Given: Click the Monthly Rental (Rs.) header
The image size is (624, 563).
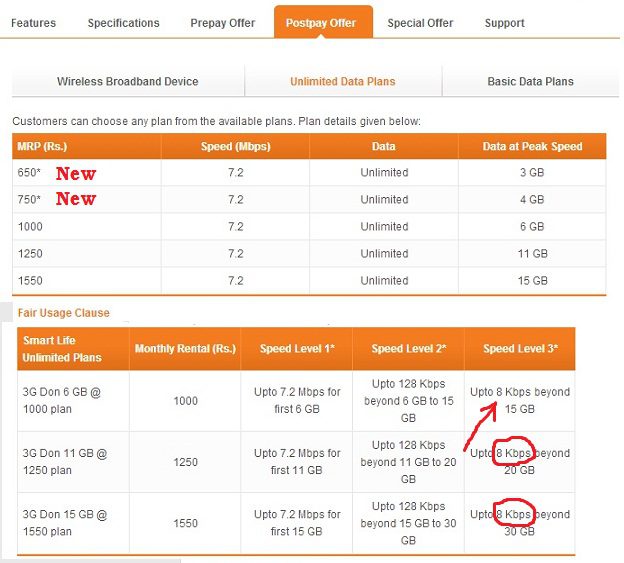Looking at the screenshot, I should coord(185,349).
